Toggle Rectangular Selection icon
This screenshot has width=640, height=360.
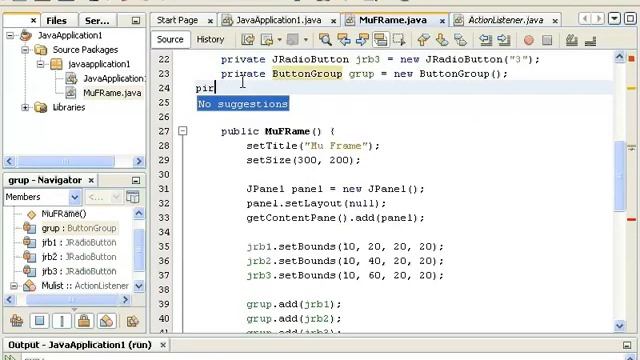[399, 40]
